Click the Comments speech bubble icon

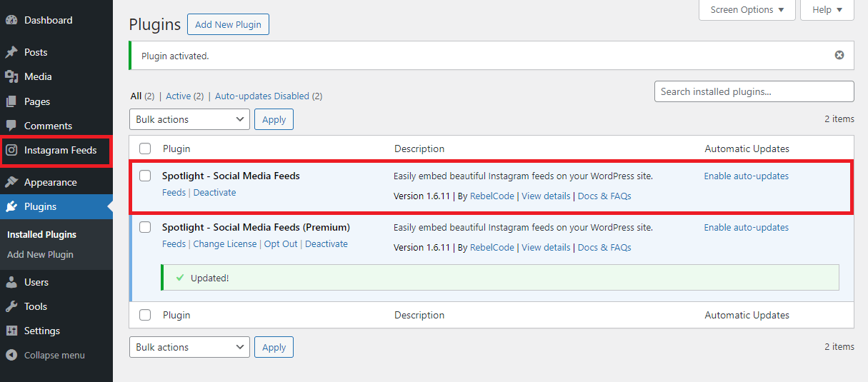[x=11, y=126]
